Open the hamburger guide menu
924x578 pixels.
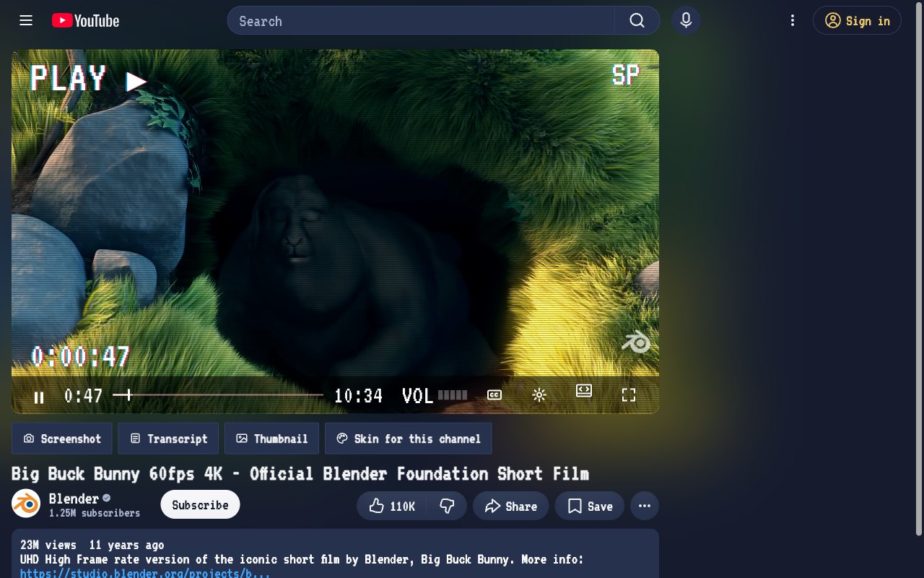coord(26,20)
